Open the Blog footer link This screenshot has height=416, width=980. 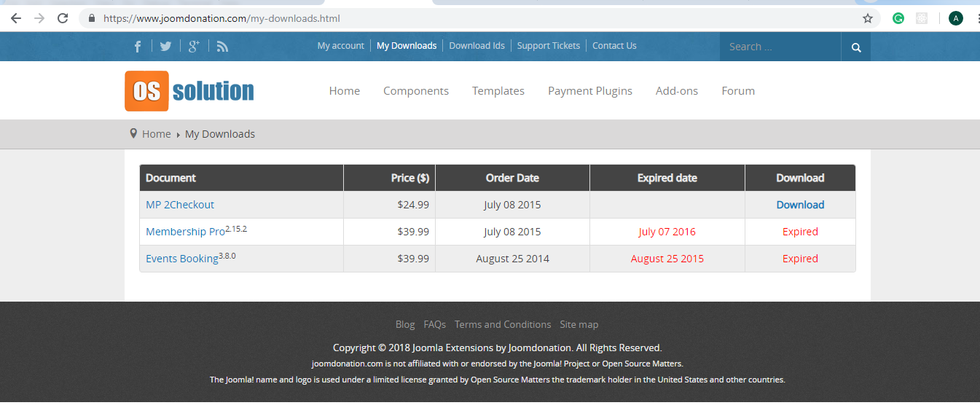(x=405, y=324)
